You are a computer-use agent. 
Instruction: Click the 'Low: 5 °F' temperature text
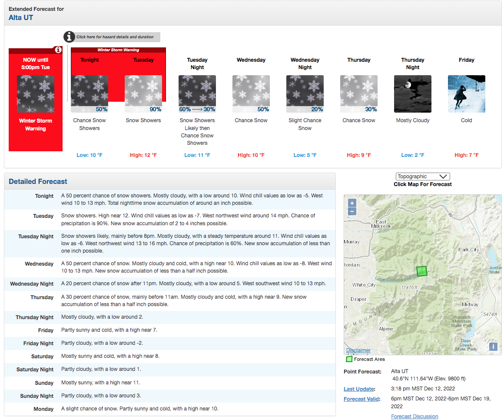tap(305, 155)
